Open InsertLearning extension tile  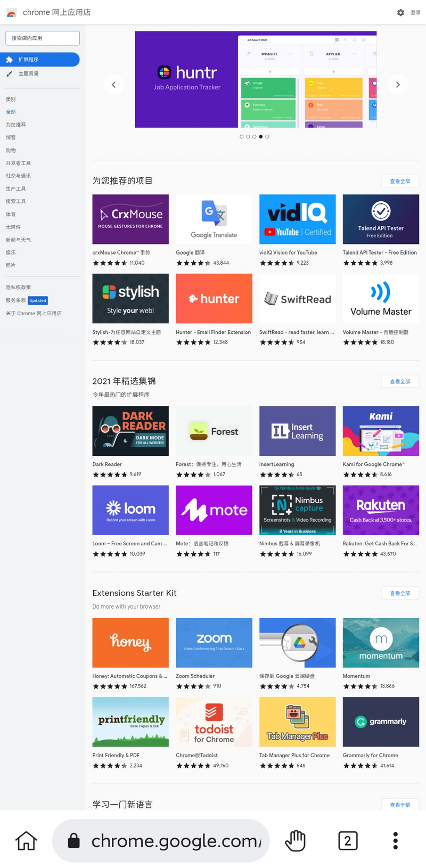(298, 442)
